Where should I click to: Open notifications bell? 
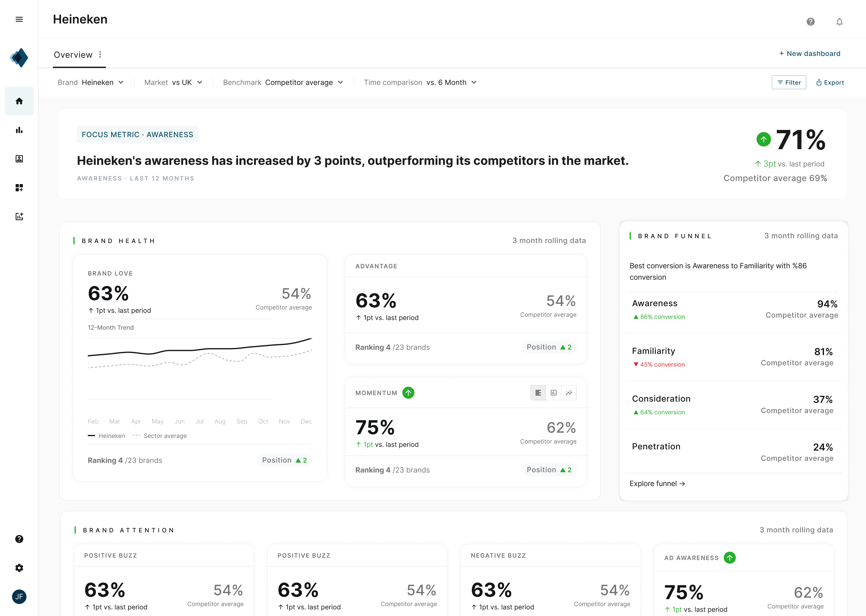[x=840, y=22]
